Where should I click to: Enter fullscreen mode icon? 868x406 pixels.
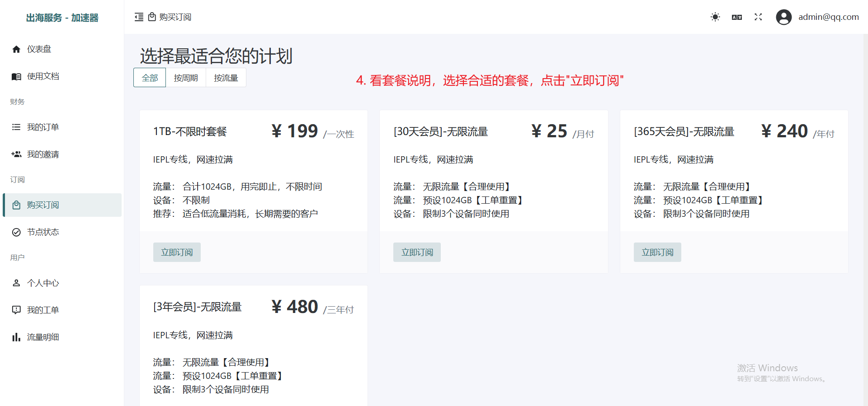click(758, 17)
